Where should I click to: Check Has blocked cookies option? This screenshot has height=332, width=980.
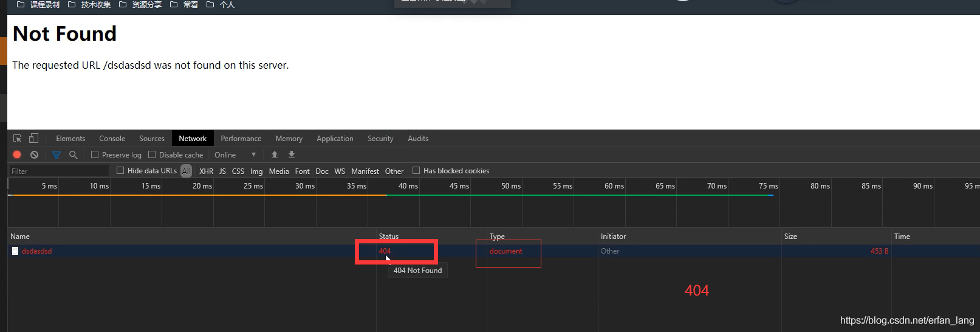[416, 171]
